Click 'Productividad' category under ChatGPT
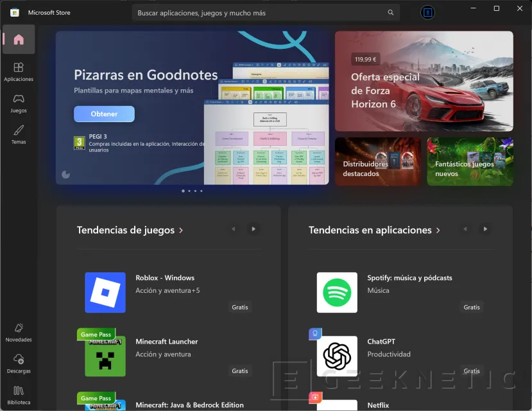The width and height of the screenshot is (532, 411). coord(389,354)
